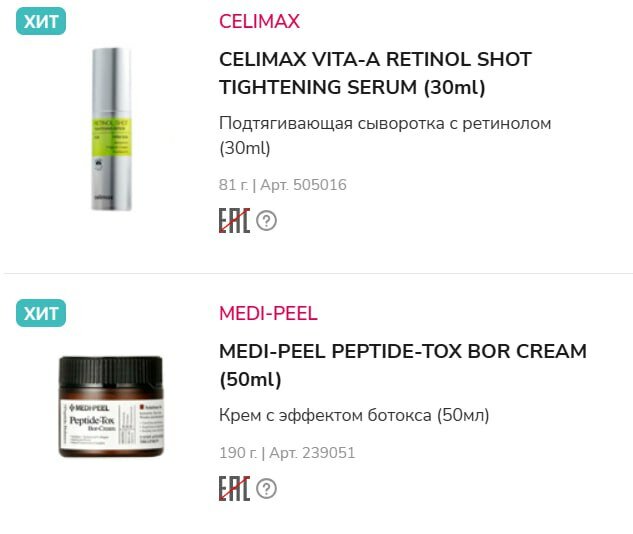This screenshot has height=534, width=633.
Task: Open the question mark help beside Арт. 505016
Action: click(x=266, y=221)
